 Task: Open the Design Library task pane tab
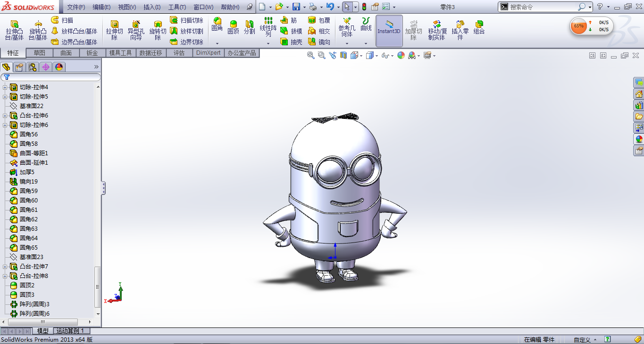639,105
